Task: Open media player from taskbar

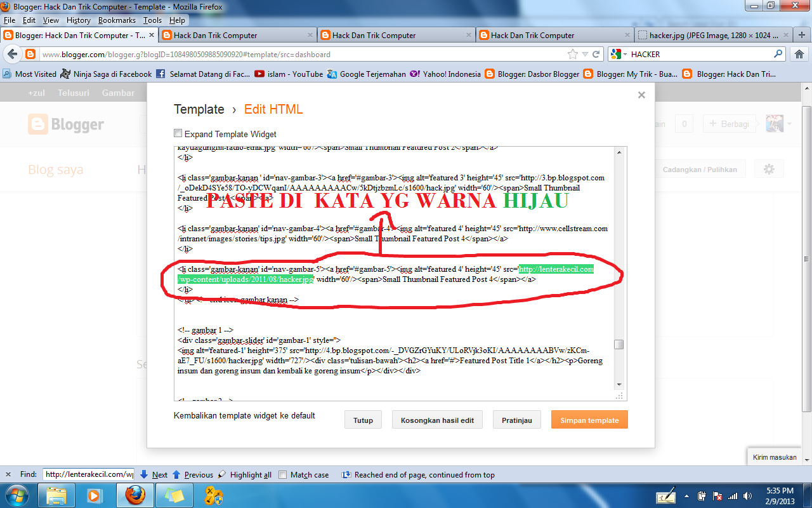Action: [x=95, y=495]
